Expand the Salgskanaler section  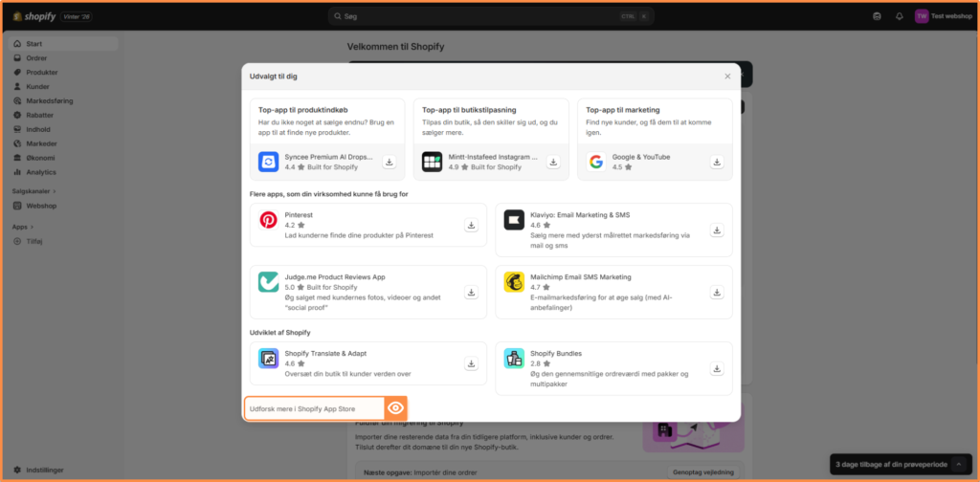[x=31, y=191]
